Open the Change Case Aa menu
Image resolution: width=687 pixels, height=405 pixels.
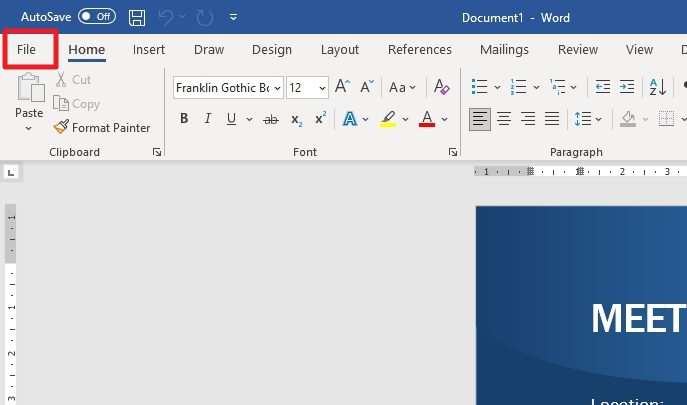(x=402, y=87)
